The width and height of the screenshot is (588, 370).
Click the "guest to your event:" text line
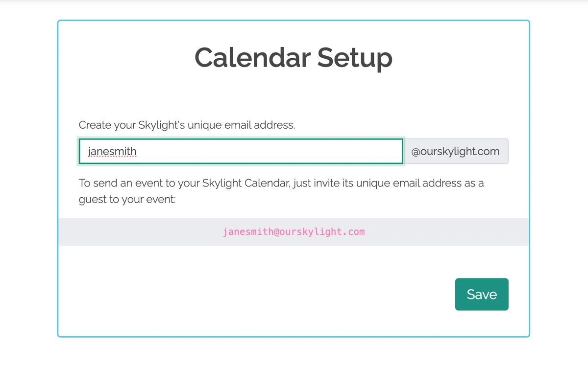(127, 200)
